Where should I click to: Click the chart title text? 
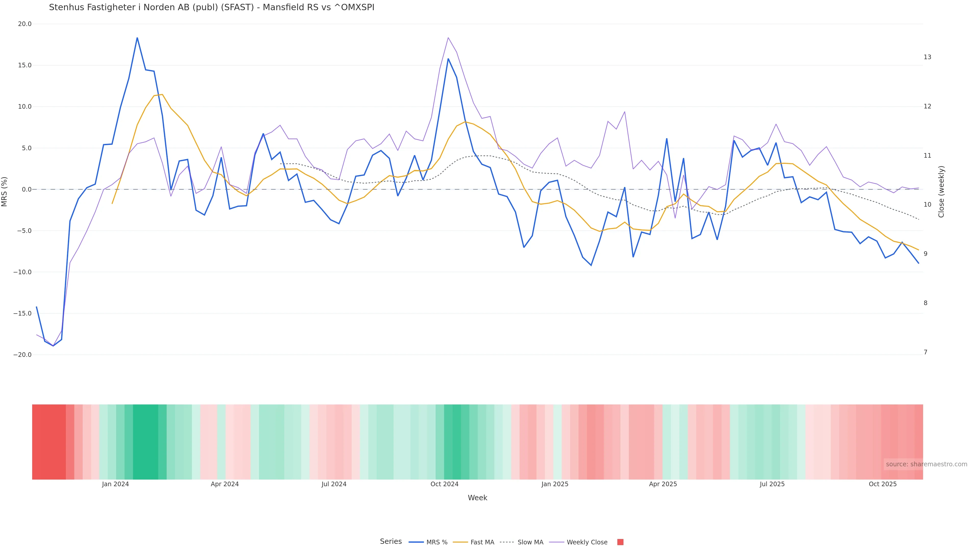tap(212, 8)
